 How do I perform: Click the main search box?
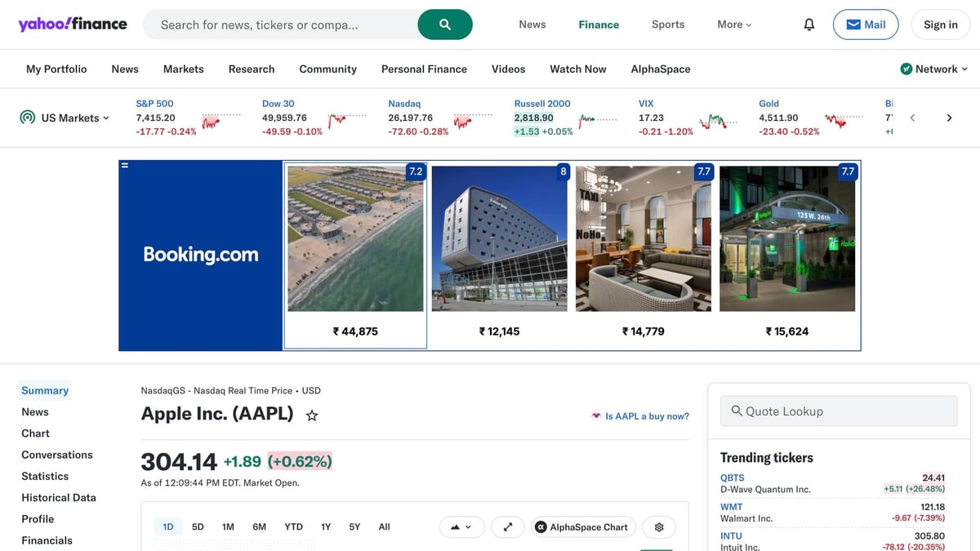pos(280,24)
